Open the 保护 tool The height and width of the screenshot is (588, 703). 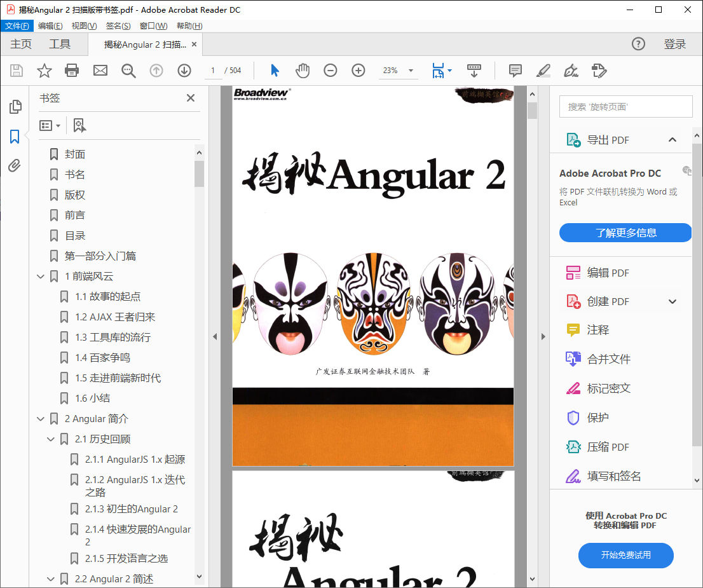pos(587,418)
